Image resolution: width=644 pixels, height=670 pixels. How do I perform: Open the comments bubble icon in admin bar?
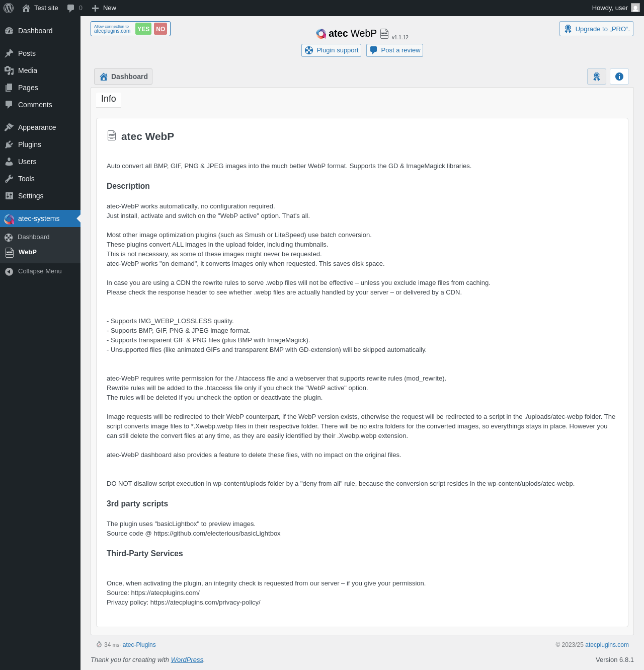point(71,8)
